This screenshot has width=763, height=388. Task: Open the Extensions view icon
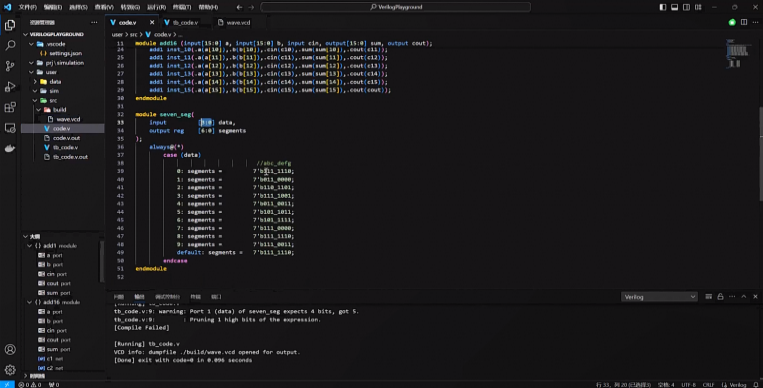tap(10, 108)
